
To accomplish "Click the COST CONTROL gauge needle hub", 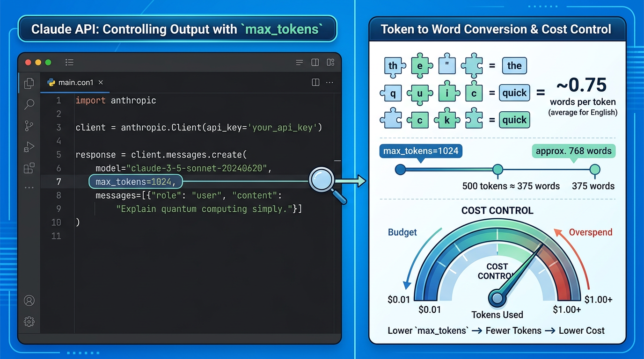I will pyautogui.click(x=498, y=298).
